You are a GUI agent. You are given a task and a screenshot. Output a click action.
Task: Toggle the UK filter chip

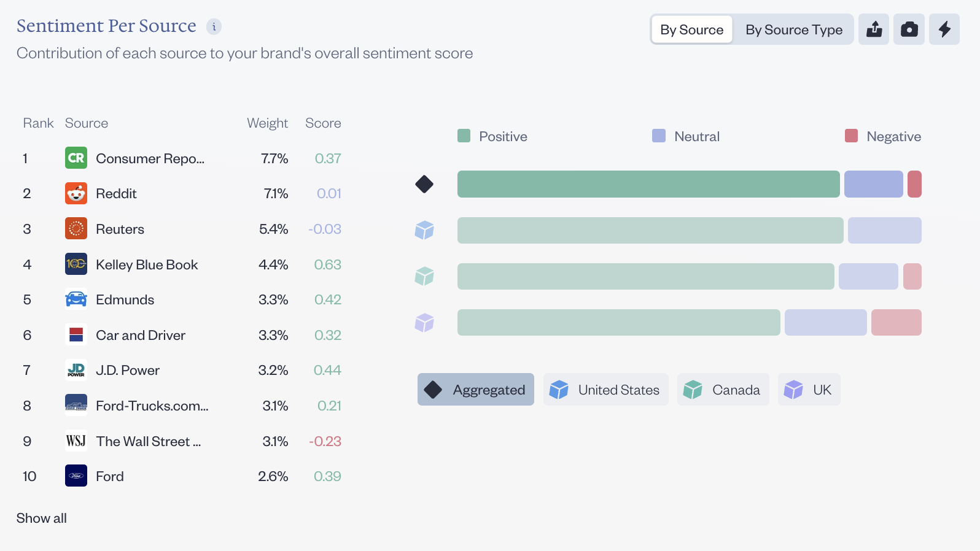809,390
